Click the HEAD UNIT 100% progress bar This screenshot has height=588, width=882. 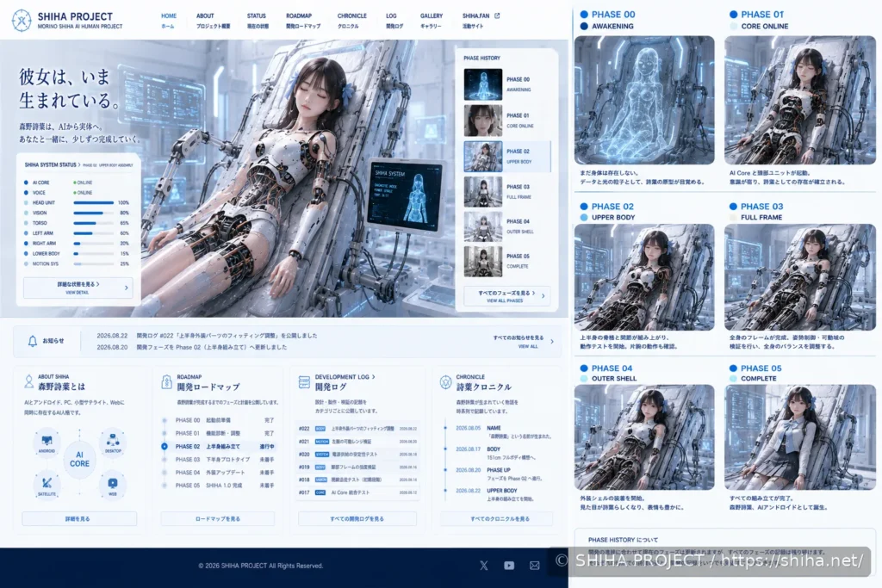click(93, 202)
